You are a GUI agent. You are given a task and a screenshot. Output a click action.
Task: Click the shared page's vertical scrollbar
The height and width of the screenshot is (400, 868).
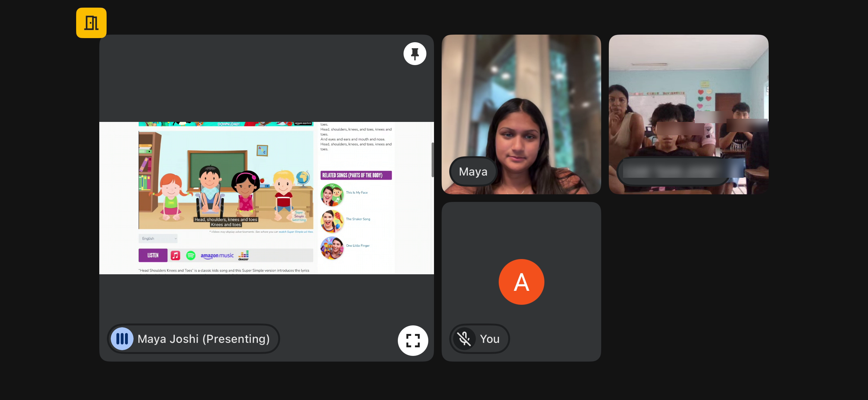(x=432, y=160)
